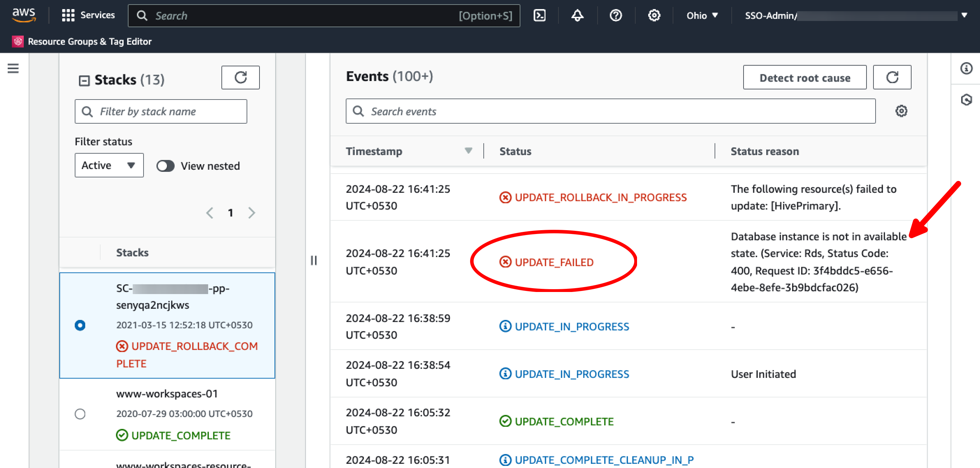
Task: Open the notifications bell
Action: click(577, 16)
